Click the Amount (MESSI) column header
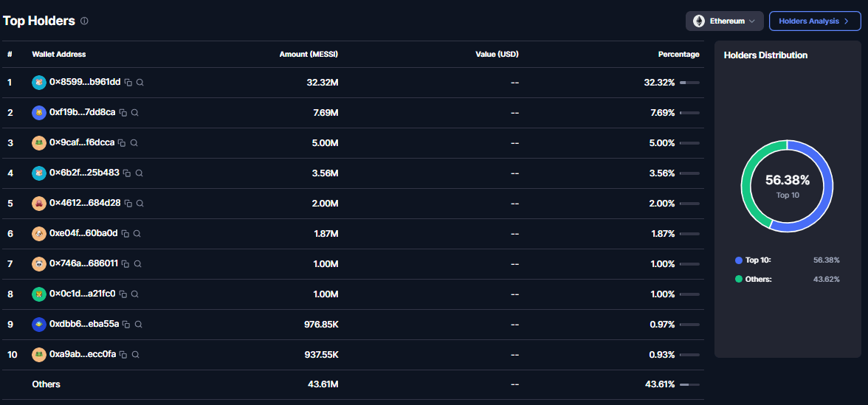Image resolution: width=868 pixels, height=405 pixels. click(309, 55)
